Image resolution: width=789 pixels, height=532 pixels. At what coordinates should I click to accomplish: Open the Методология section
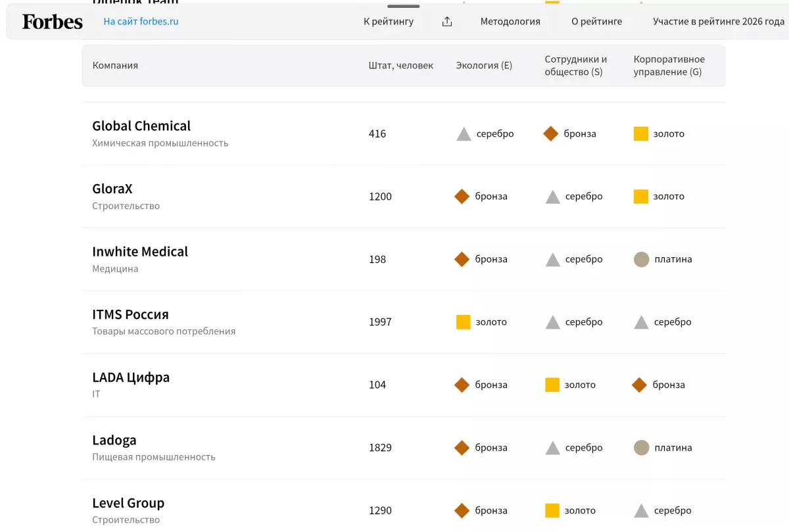click(510, 20)
